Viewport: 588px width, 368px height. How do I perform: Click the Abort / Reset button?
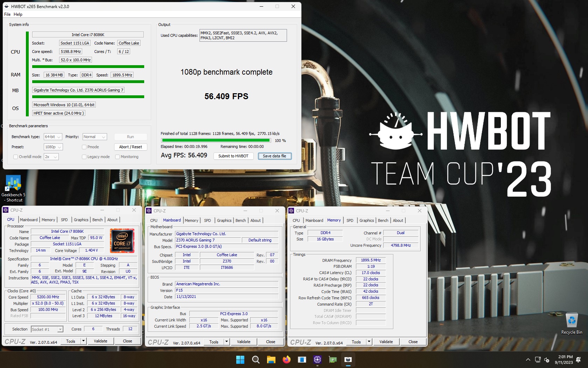pyautogui.click(x=131, y=147)
